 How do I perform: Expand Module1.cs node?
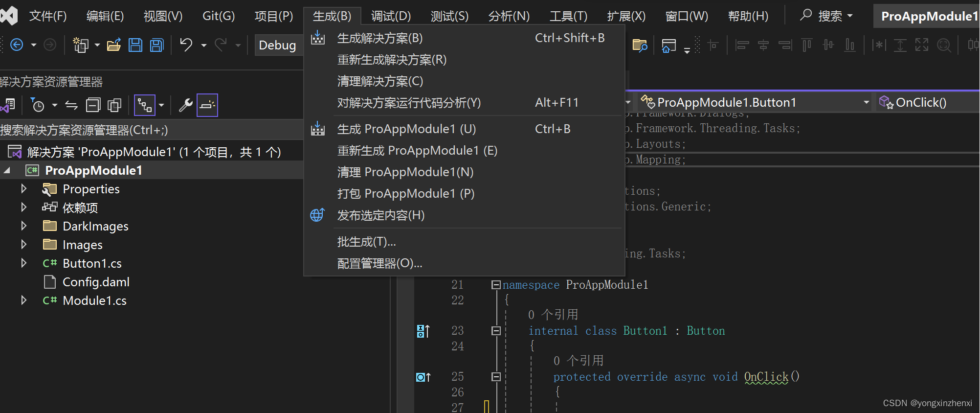click(x=23, y=300)
